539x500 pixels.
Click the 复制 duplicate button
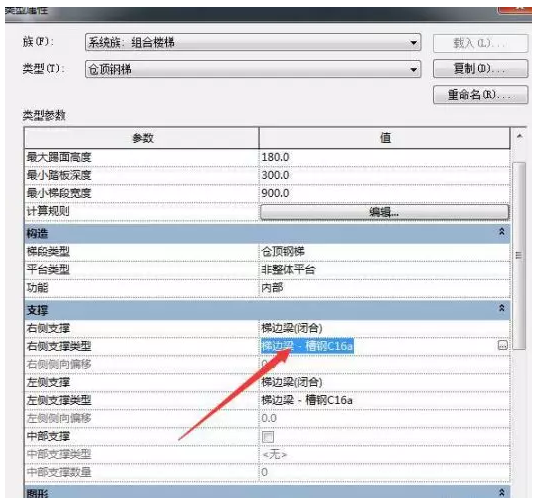click(x=480, y=69)
